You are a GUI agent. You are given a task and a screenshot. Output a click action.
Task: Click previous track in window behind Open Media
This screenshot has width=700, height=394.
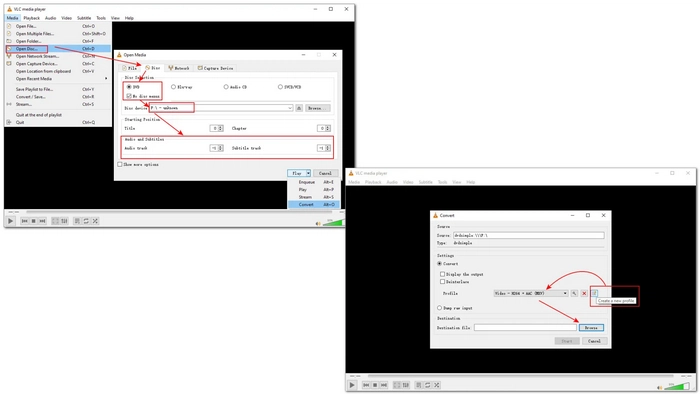[25, 221]
